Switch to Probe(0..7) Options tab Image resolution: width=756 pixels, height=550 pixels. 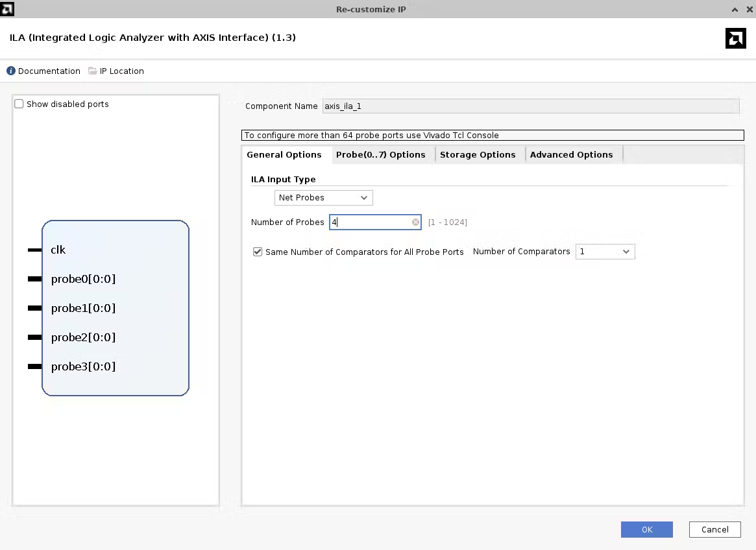[380, 155]
